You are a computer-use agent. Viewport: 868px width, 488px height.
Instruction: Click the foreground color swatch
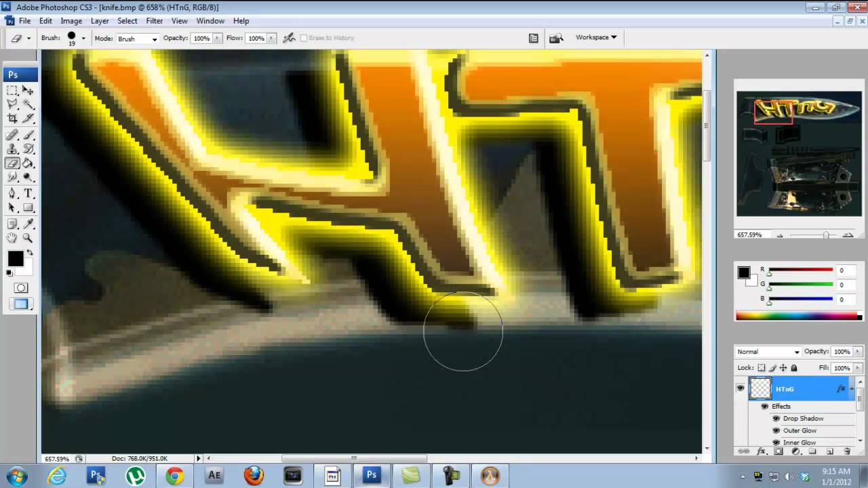[15, 258]
